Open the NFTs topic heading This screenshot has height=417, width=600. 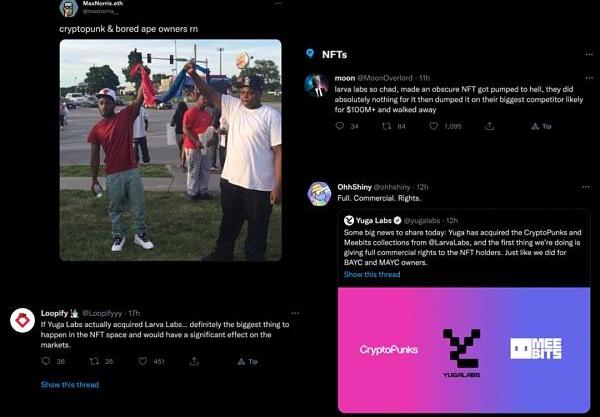pyautogui.click(x=334, y=54)
